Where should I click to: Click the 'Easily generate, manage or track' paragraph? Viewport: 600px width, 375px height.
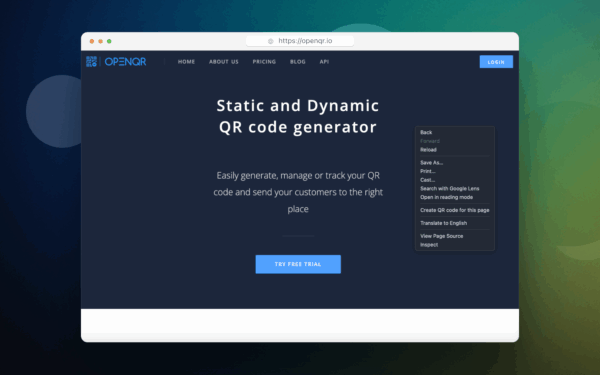point(298,192)
